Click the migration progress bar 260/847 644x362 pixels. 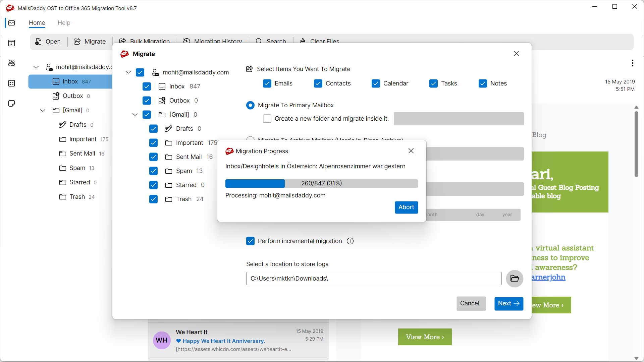[322, 183]
